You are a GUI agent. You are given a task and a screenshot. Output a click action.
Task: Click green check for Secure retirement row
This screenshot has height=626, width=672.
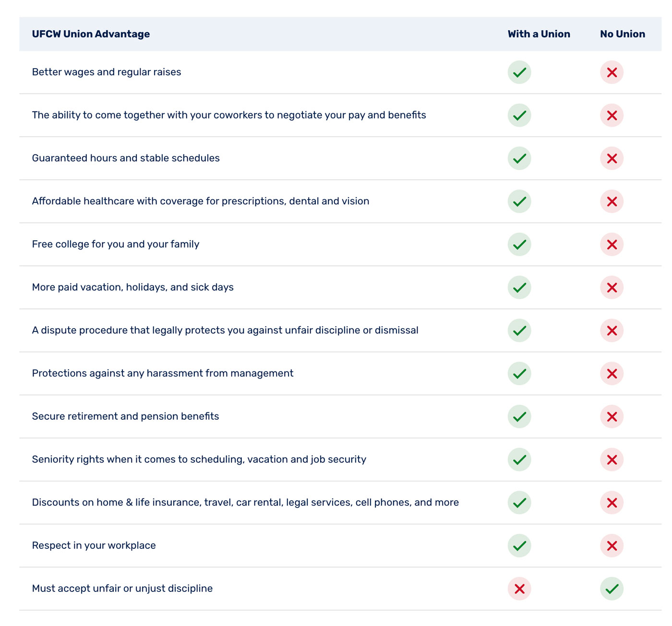click(519, 416)
